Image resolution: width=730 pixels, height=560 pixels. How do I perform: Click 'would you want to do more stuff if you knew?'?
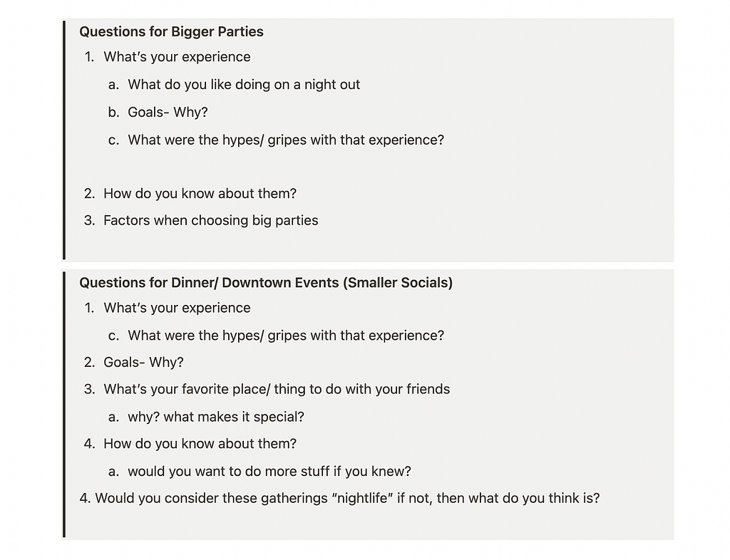[269, 471]
